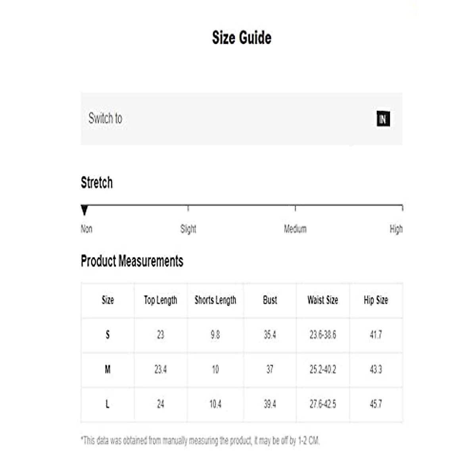The height and width of the screenshot is (476, 476).
Task: Click the black triangle stretch marker
Action: [x=84, y=210]
